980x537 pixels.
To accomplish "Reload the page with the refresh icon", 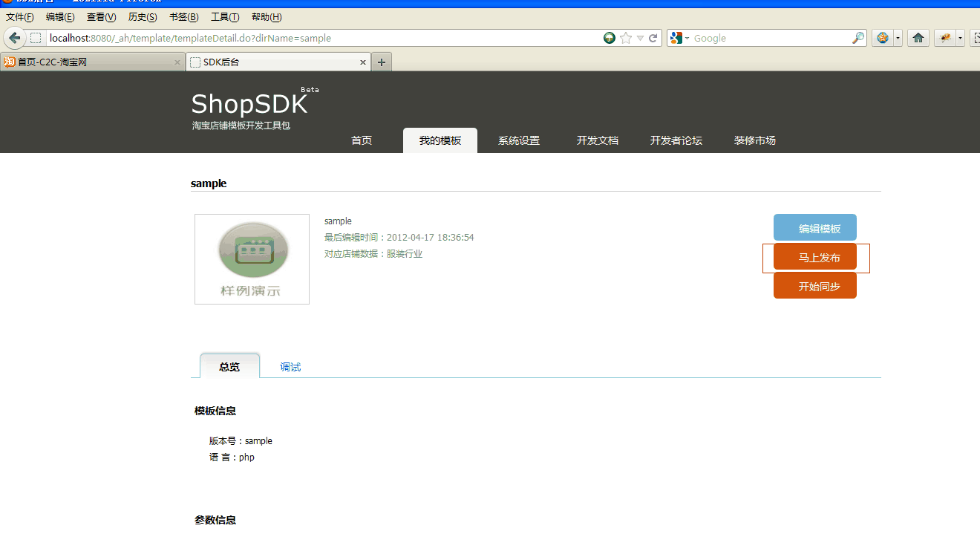I will pos(653,38).
